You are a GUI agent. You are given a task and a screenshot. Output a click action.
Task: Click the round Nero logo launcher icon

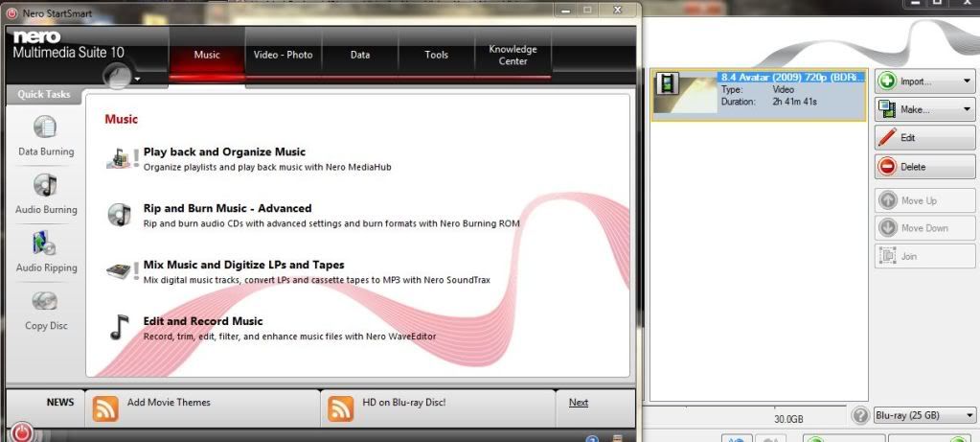[x=118, y=77]
